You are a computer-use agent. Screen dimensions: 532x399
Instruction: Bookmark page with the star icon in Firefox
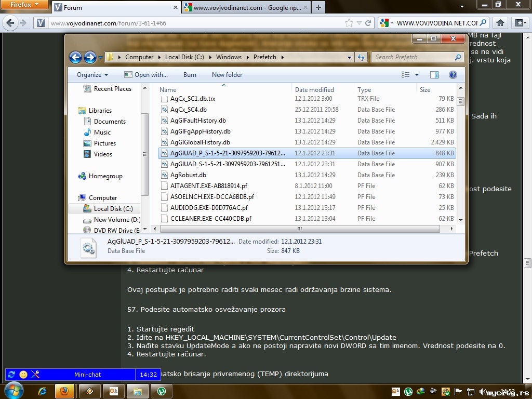point(349,23)
